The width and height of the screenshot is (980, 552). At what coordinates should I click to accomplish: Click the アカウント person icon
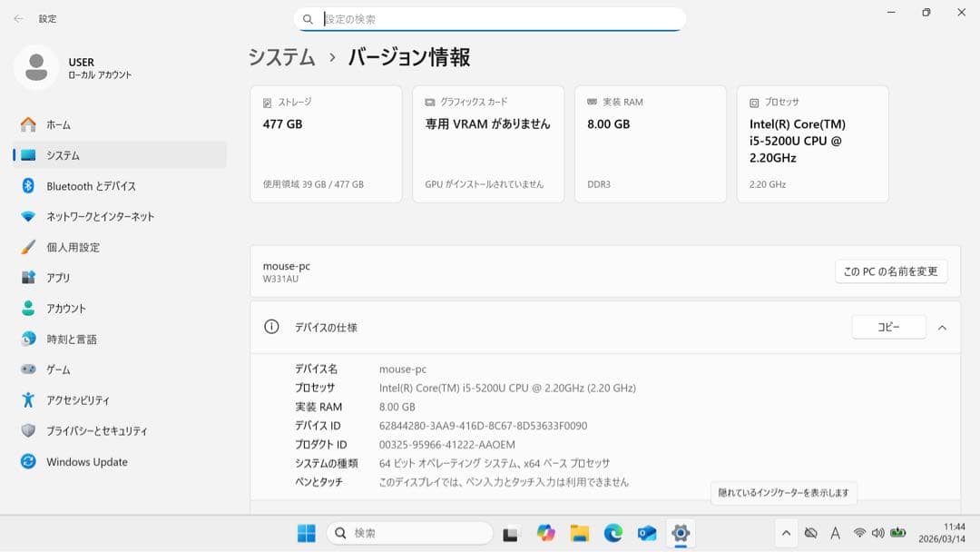point(28,308)
